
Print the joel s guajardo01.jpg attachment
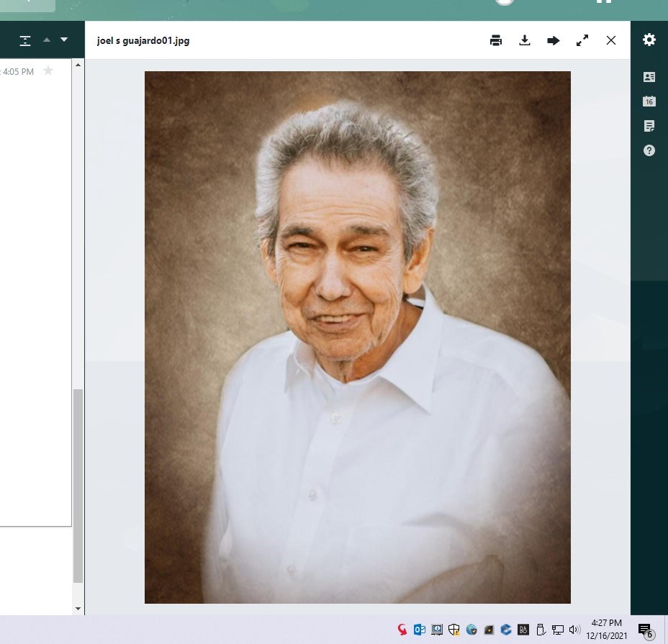coord(496,40)
